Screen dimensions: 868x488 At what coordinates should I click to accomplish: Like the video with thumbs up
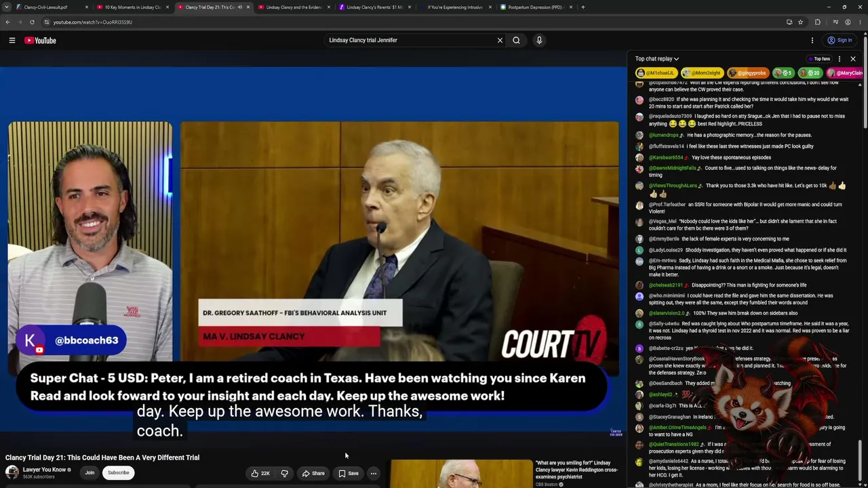click(260, 473)
